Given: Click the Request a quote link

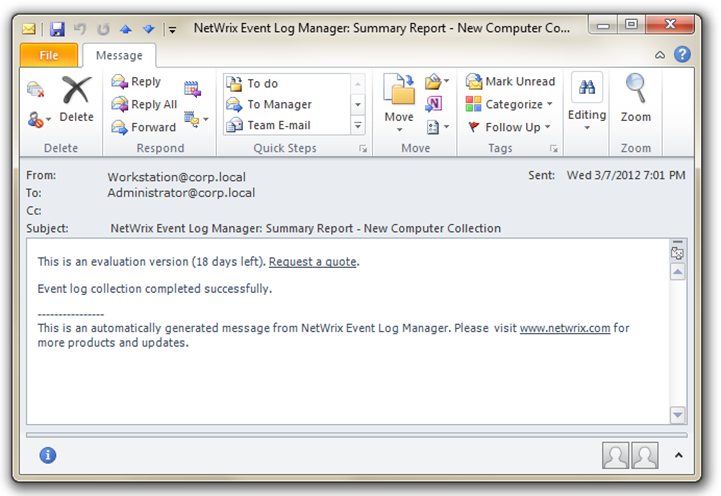Looking at the screenshot, I should click(x=312, y=262).
